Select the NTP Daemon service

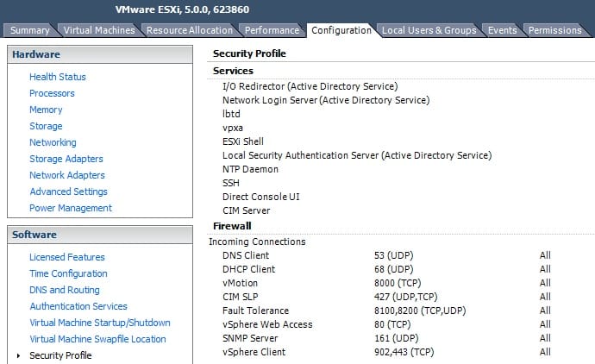[x=250, y=169]
